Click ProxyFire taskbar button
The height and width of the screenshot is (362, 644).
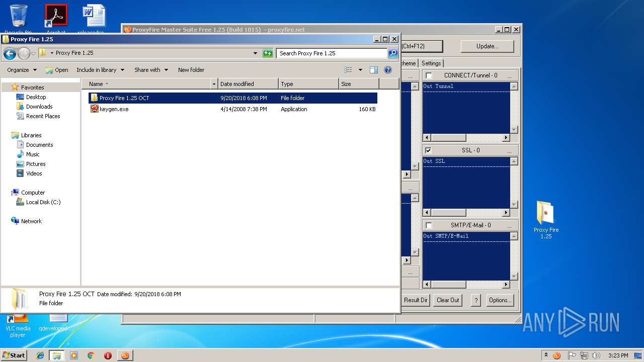[125, 355]
